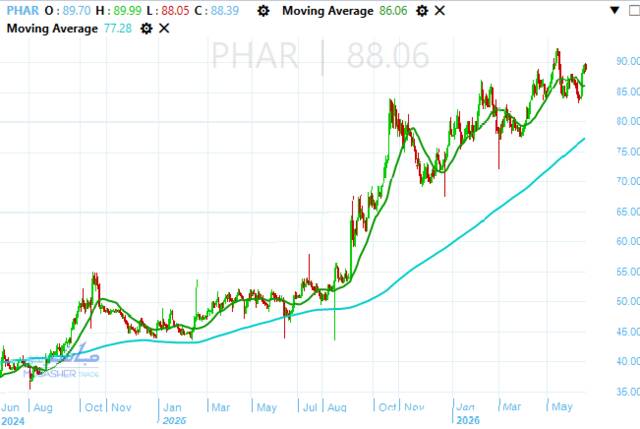Click the 85.00 price axis label
Screen dimensions: 640x429
628,91
